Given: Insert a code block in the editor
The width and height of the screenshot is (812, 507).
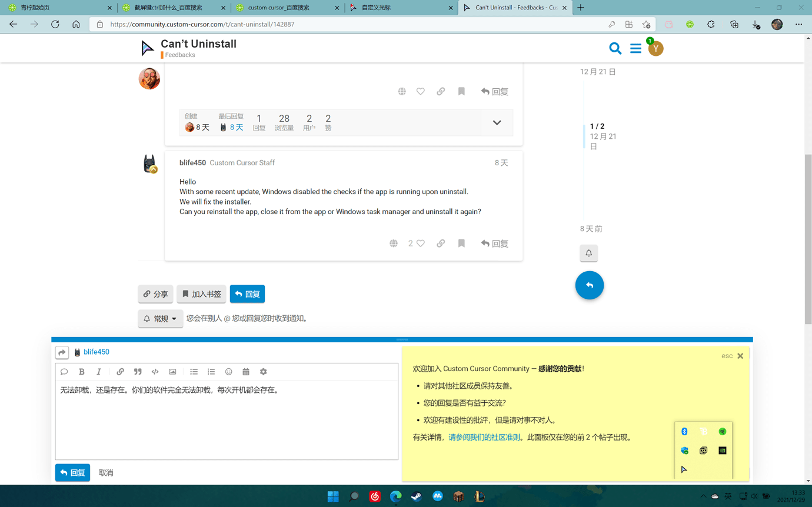Looking at the screenshot, I should coord(155,371).
